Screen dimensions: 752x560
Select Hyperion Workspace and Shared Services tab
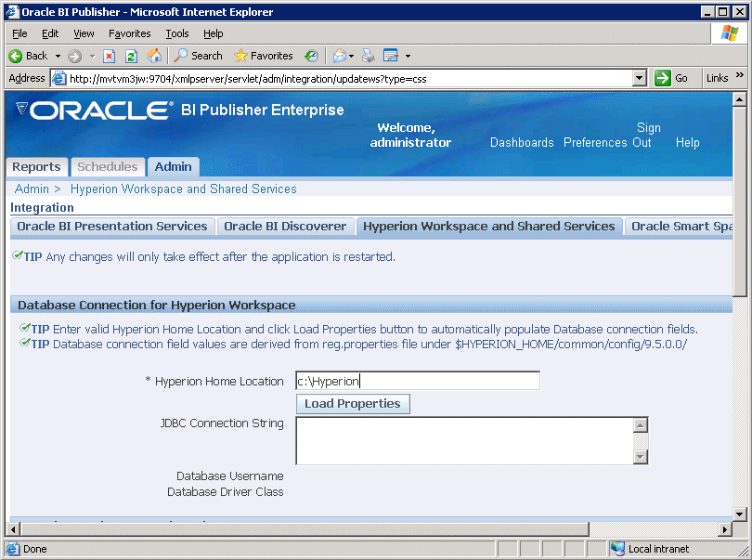tap(488, 226)
